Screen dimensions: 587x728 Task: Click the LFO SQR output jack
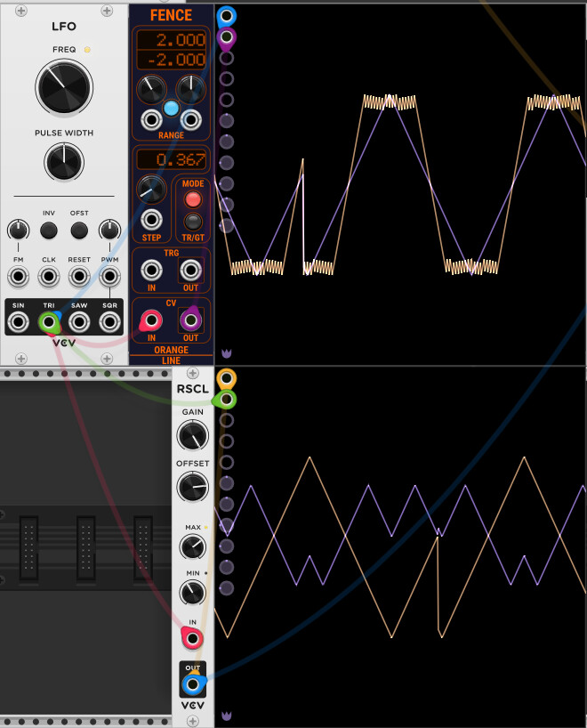tap(110, 321)
